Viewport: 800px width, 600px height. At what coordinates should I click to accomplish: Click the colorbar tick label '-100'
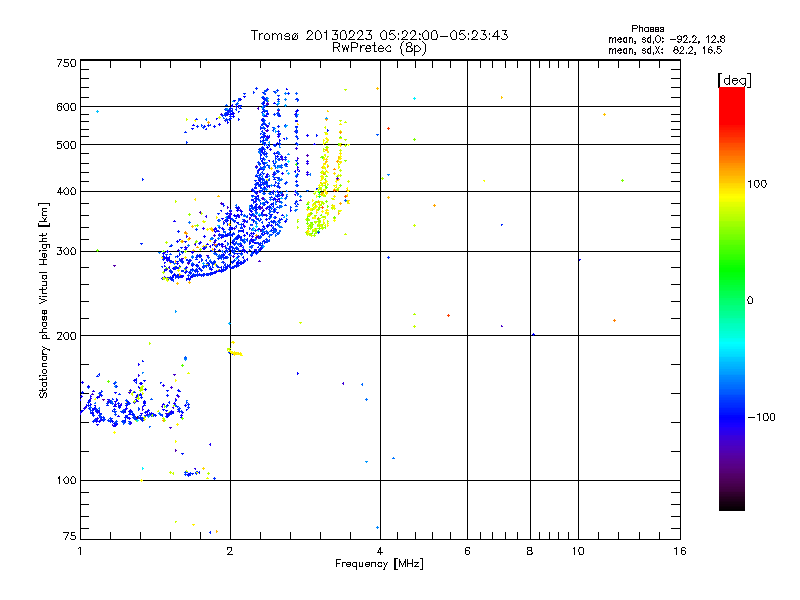(x=761, y=417)
